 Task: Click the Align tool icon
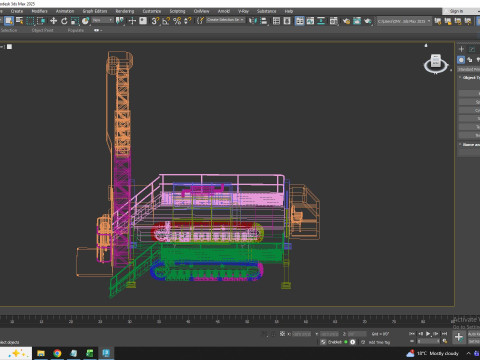click(264, 21)
